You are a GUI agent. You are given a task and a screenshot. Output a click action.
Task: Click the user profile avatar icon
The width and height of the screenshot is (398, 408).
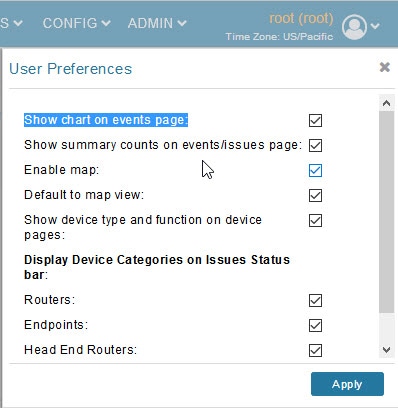[354, 27]
